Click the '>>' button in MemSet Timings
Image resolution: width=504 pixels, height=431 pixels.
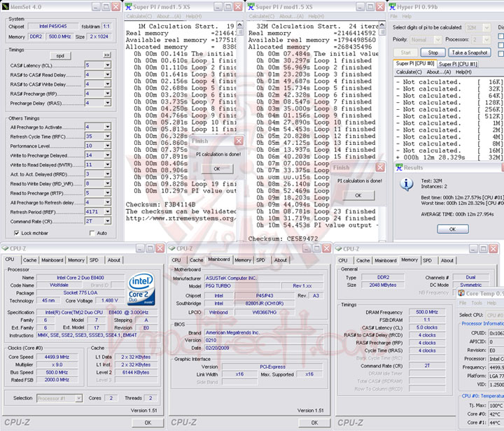[x=107, y=55]
